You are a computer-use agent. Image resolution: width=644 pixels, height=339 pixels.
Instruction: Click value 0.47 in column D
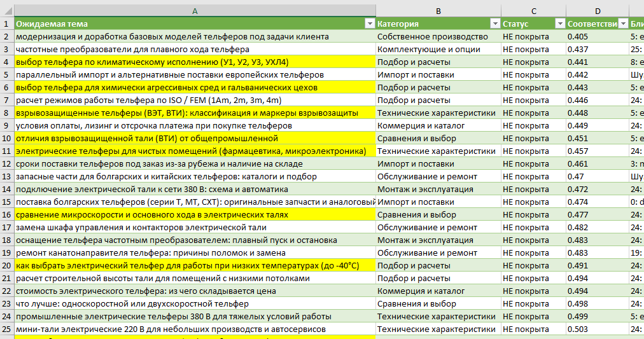tap(597, 176)
